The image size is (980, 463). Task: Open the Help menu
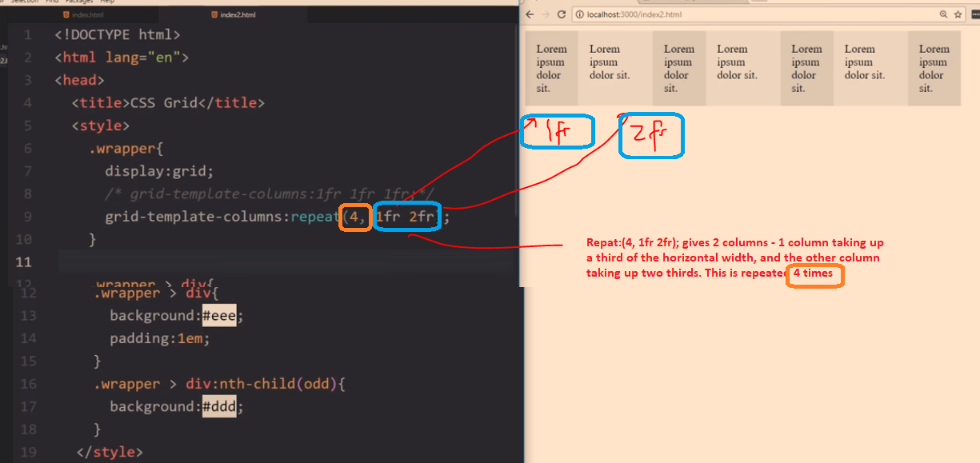pos(107,2)
